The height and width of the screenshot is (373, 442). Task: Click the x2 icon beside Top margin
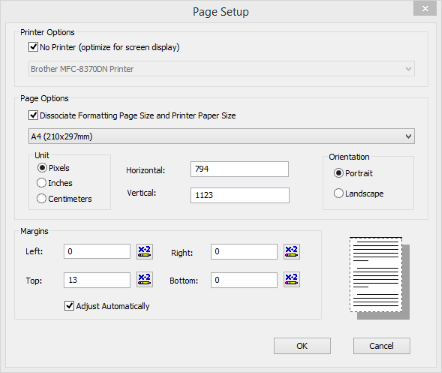[x=145, y=280]
